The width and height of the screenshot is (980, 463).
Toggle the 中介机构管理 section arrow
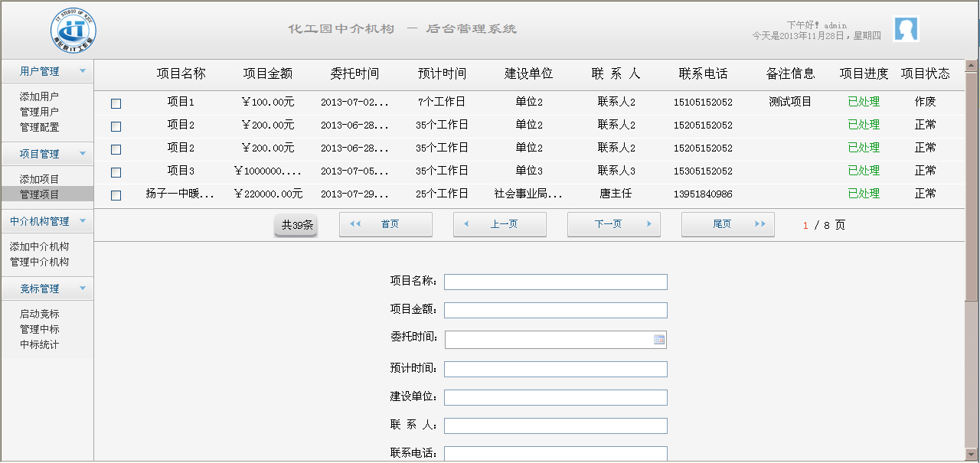(x=83, y=221)
